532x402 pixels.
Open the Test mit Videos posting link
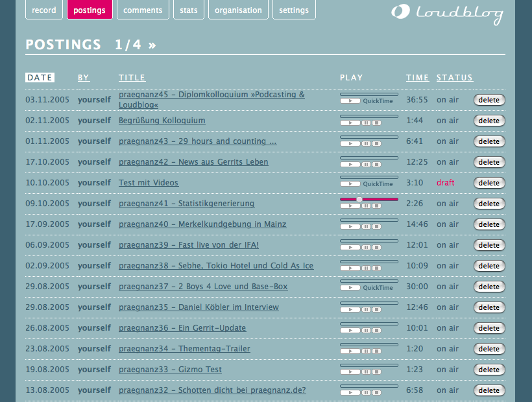pyautogui.click(x=149, y=183)
